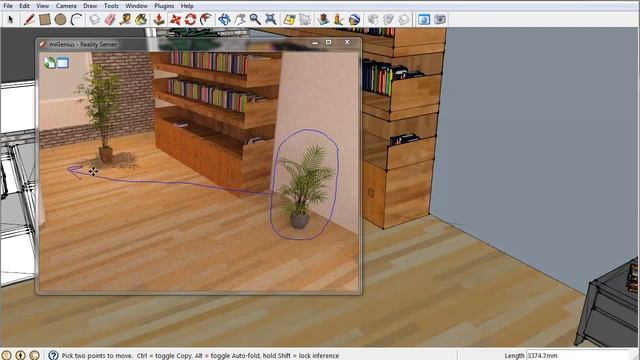Close the Reality Server window
Image resolution: width=640 pixels, height=360 pixels.
347,42
